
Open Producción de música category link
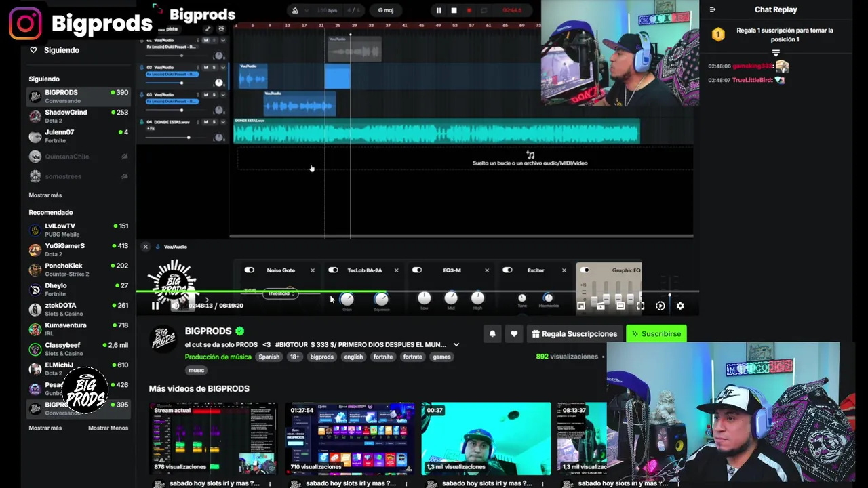[218, 357]
